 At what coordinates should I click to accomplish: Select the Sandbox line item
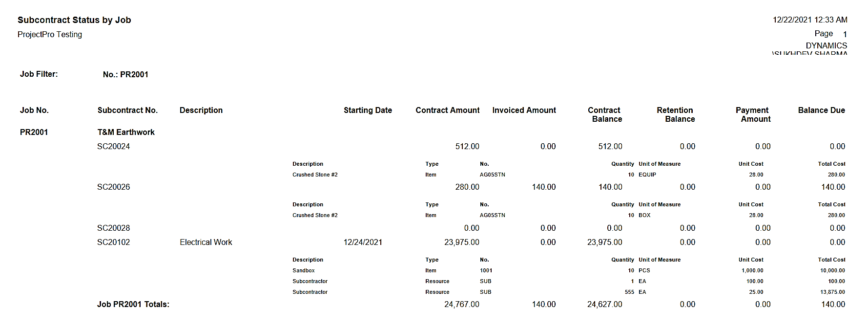(304, 270)
